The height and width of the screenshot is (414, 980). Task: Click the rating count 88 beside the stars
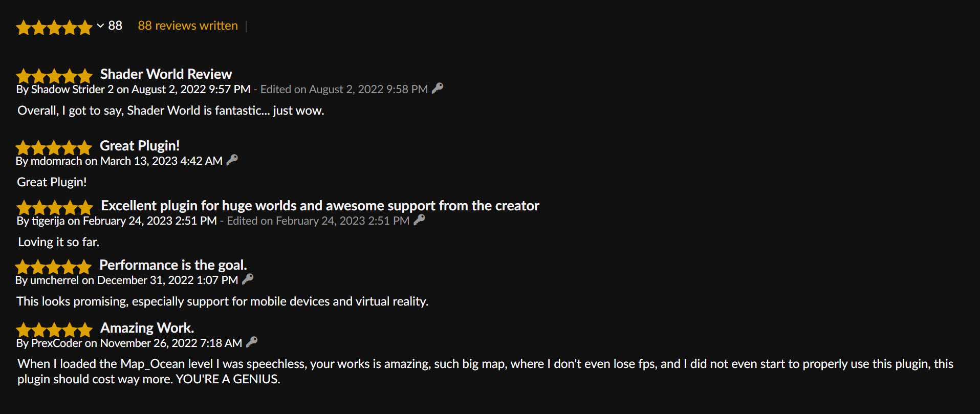click(x=115, y=26)
